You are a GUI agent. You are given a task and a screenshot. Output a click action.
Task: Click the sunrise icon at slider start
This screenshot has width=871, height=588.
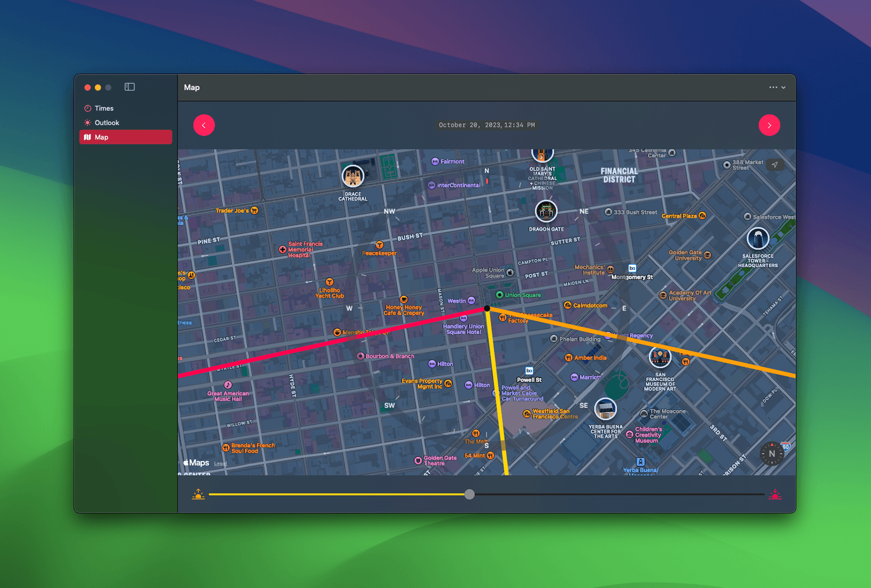(x=198, y=494)
